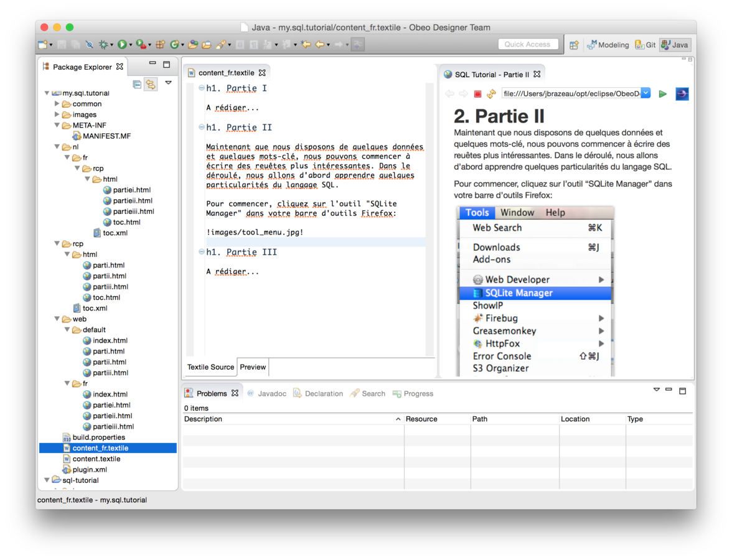Select toc.xml under the rcp folder
The image size is (732, 560).
[x=91, y=308]
